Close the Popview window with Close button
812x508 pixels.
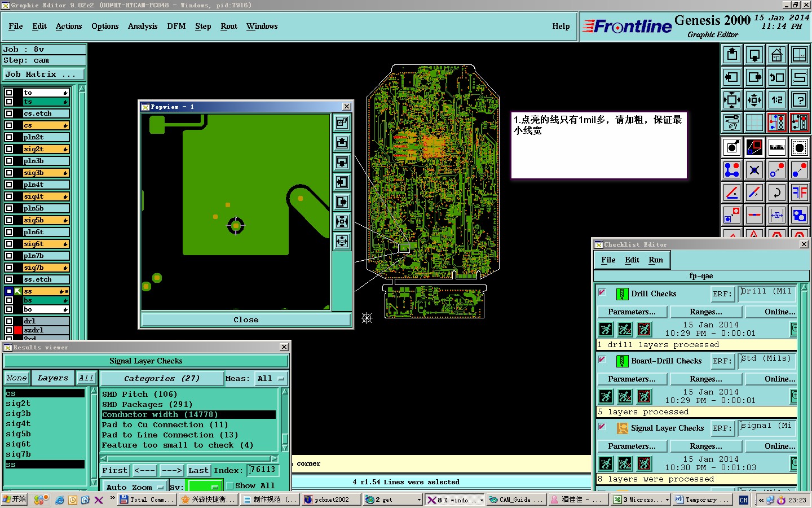click(246, 319)
